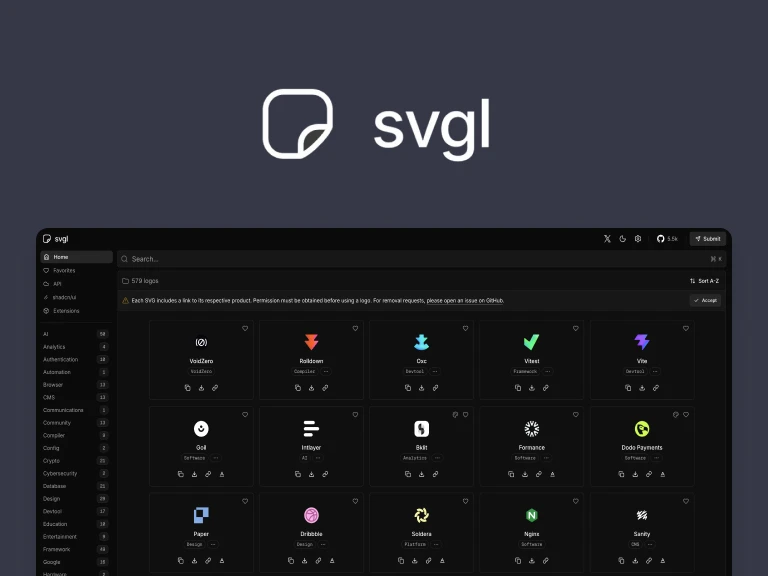Open settings gear icon in header

(x=638, y=239)
